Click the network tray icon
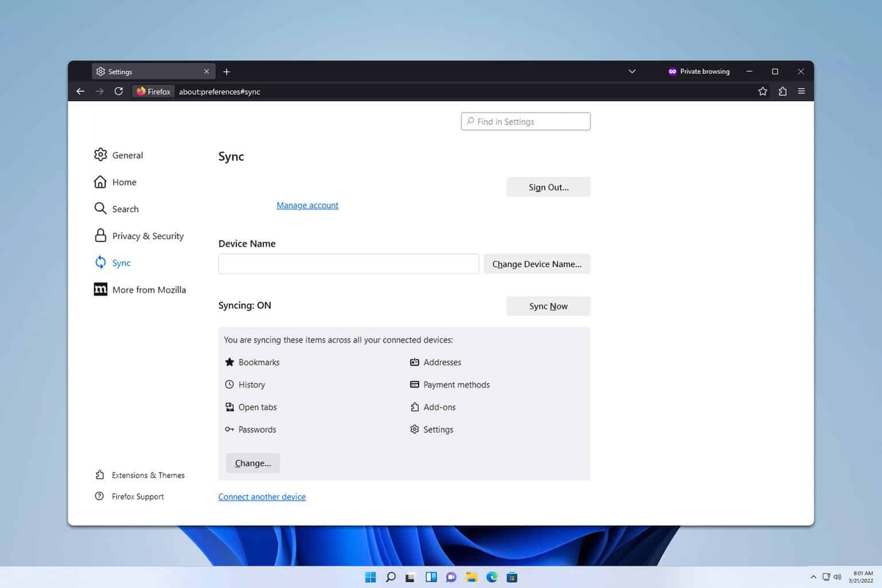This screenshot has width=882, height=588. [x=826, y=577]
